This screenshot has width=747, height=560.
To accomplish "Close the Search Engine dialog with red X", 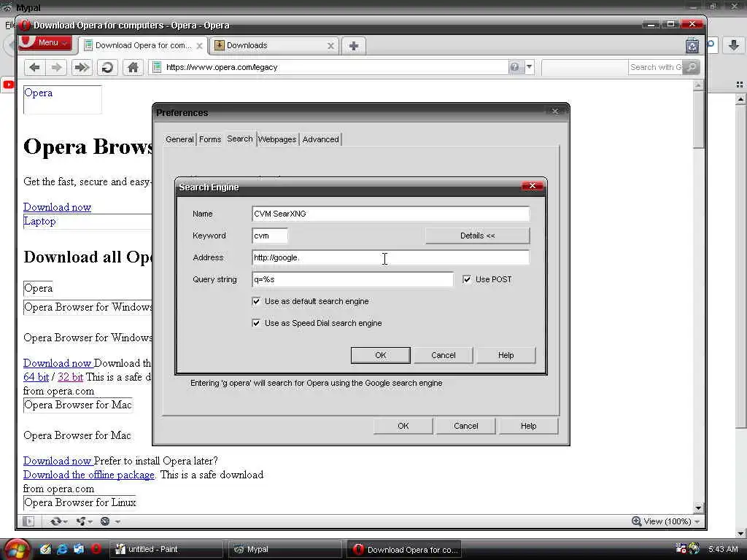I will click(x=533, y=186).
